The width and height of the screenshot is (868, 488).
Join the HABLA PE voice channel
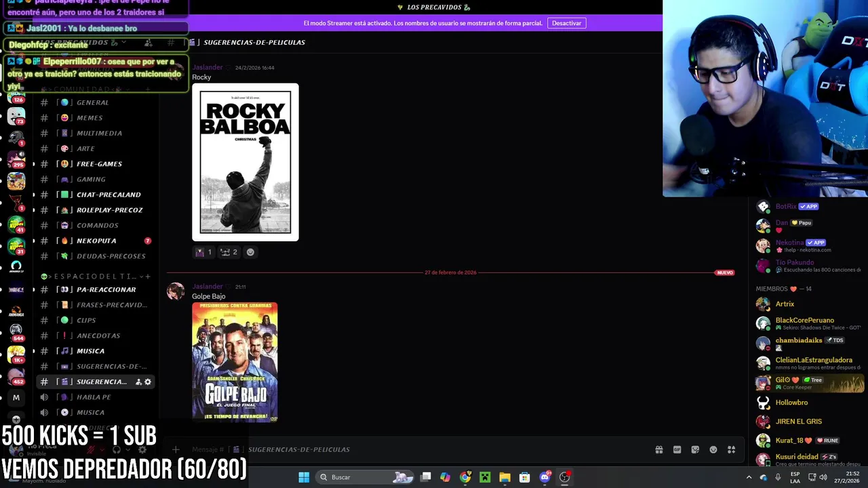95,397
